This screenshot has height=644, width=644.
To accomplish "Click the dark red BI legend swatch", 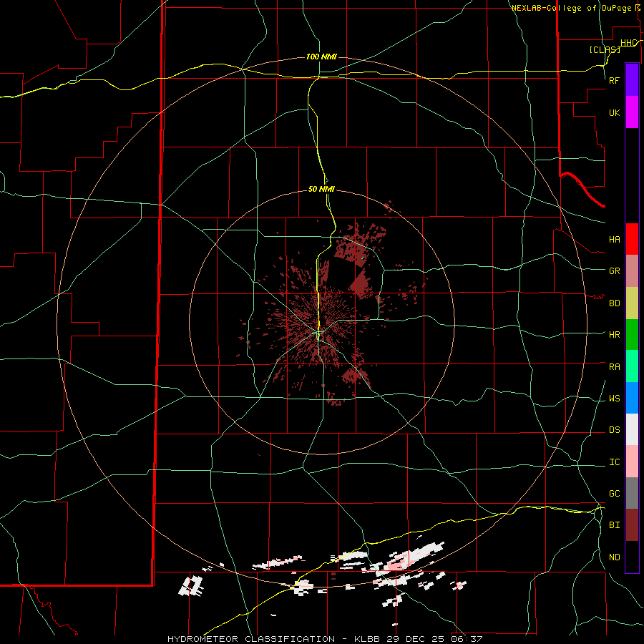I will click(x=632, y=525).
